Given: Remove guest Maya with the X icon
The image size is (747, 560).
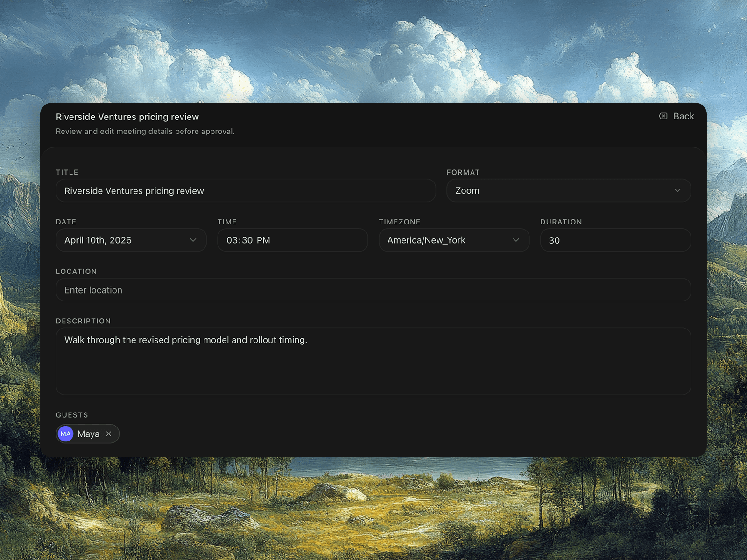Looking at the screenshot, I should [109, 434].
